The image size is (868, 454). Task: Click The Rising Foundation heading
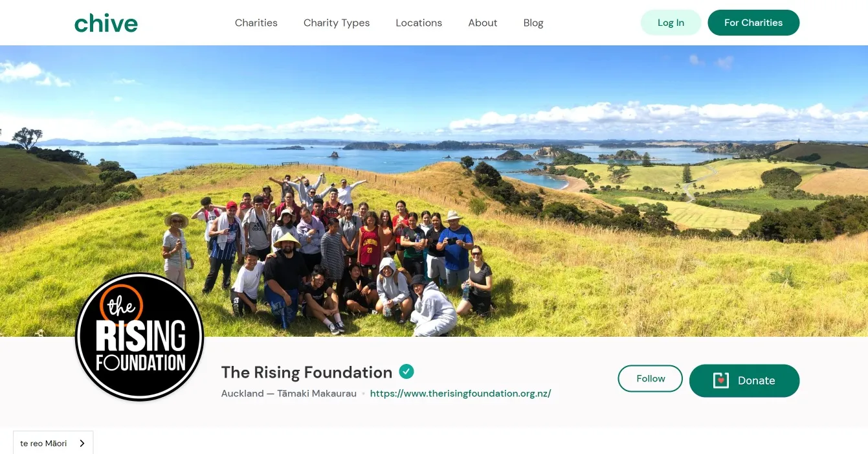pyautogui.click(x=307, y=372)
